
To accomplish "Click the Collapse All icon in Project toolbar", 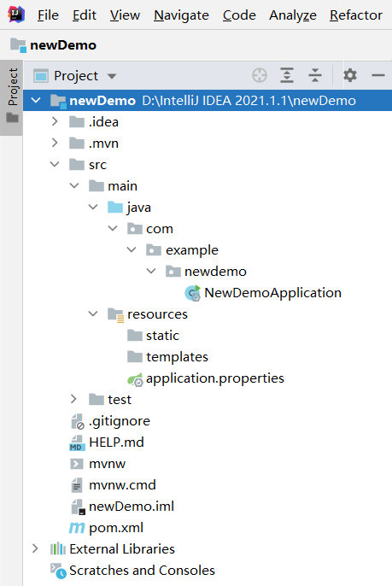I will pyautogui.click(x=315, y=75).
